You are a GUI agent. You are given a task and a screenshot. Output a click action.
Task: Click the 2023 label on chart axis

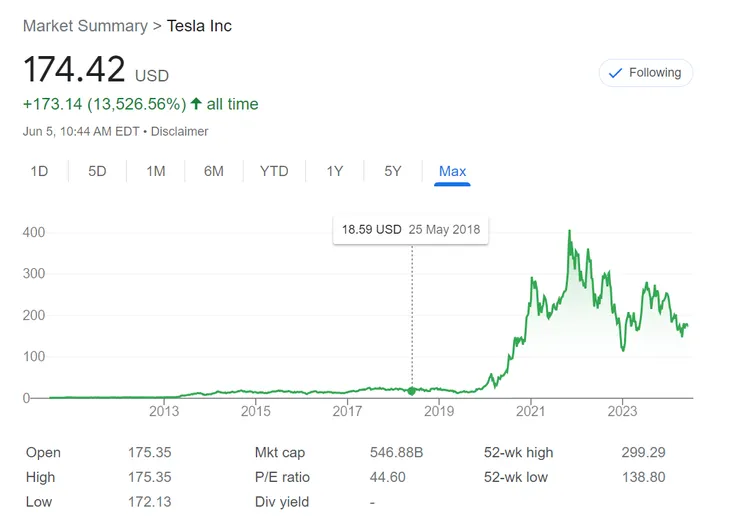622,410
